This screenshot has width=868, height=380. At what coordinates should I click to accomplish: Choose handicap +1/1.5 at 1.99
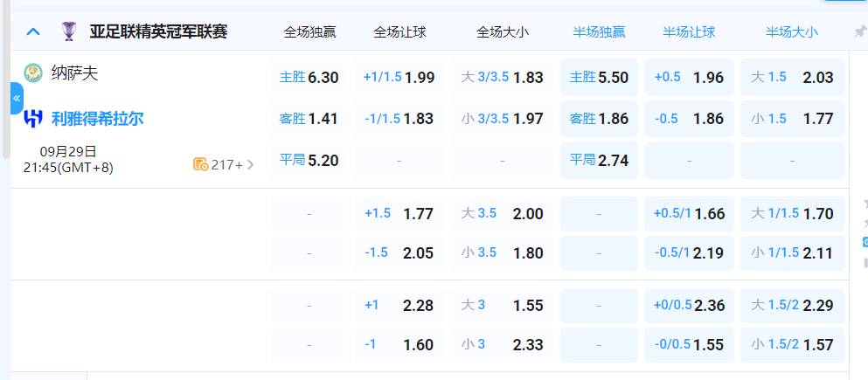pos(399,78)
